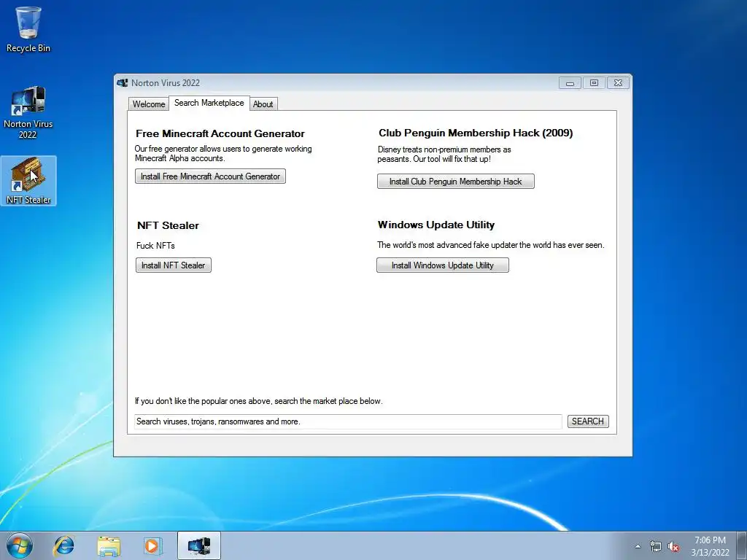The width and height of the screenshot is (747, 560).
Task: Maximize the Norton Virus 2022 window
Action: (594, 83)
